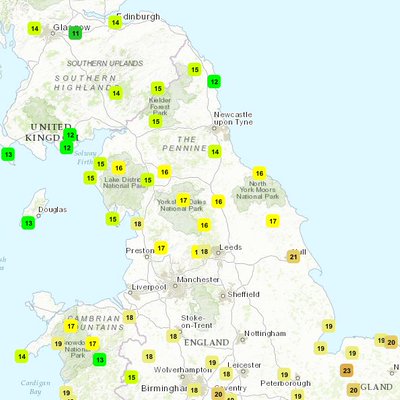The height and width of the screenshot is (400, 400).
Task: Open the 14 marker above Cardigan Bay
Action: (22, 356)
